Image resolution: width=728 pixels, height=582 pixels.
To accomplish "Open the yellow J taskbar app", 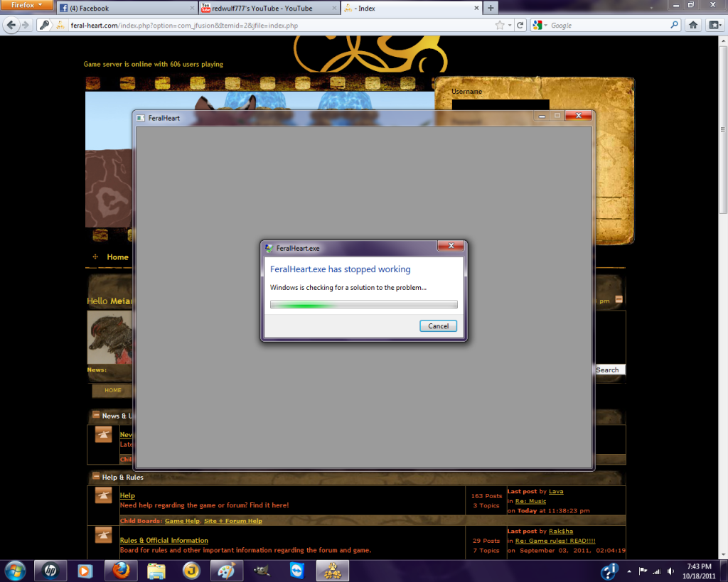I will 191,571.
